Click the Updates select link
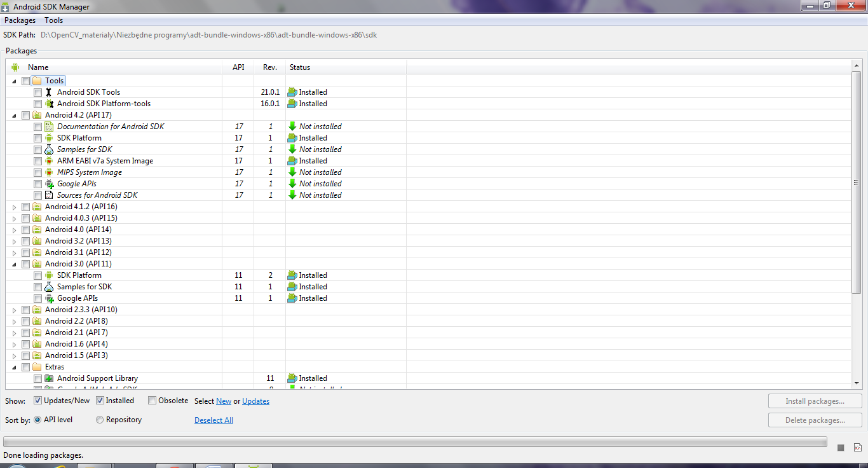 tap(255, 401)
